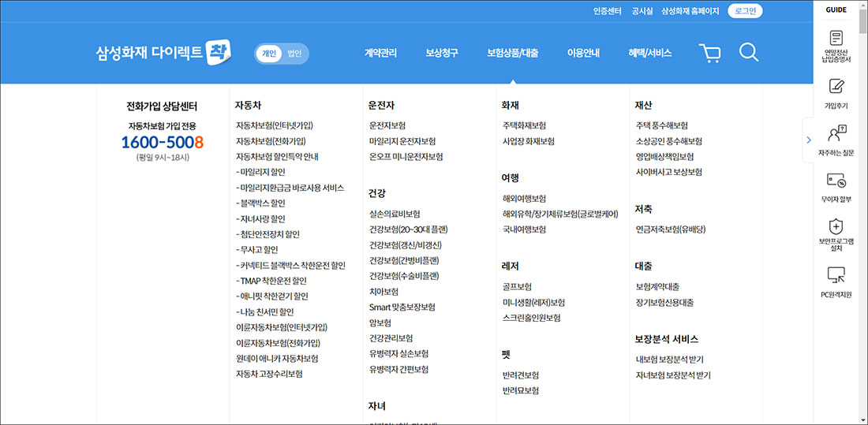Screen dimensions: 868x425
Task: Select 커넥티드 블랙박스 착한운전 할인
Action: [x=290, y=265]
